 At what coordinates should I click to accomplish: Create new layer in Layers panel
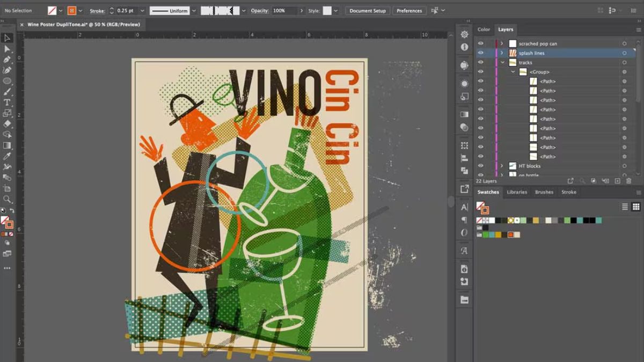point(617,181)
